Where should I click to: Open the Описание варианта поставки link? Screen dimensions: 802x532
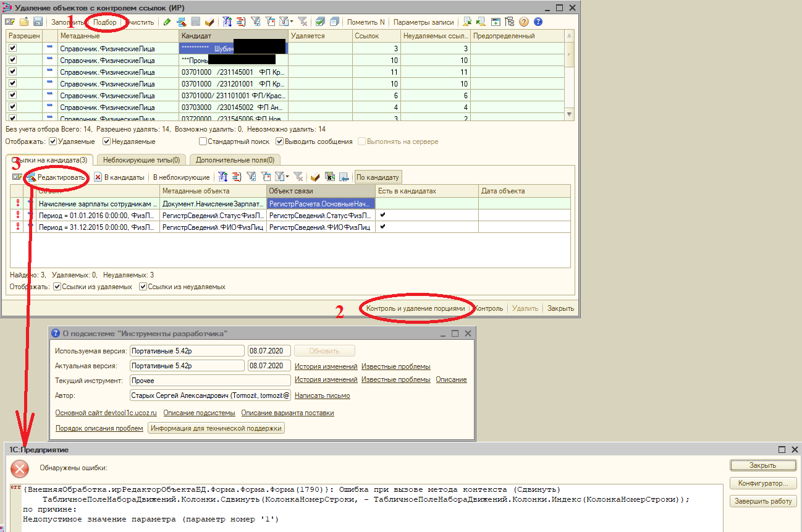[x=287, y=413]
